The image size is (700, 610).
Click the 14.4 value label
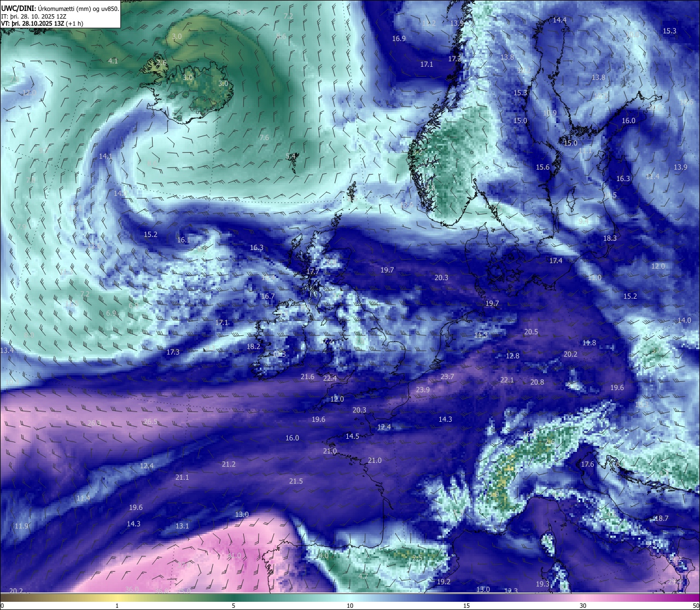(559, 20)
